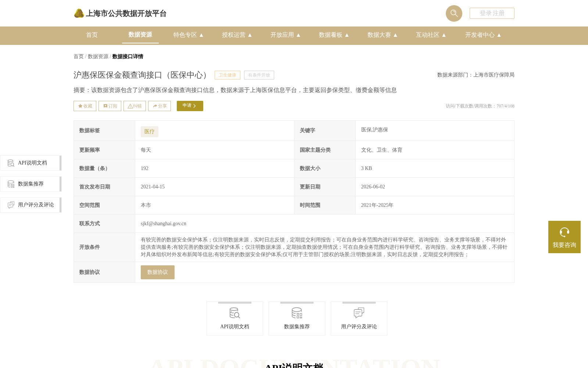The image size is (588, 368).
Task: Click 访问/下载次数/调用次数 statistics text
Action: pos(480,106)
